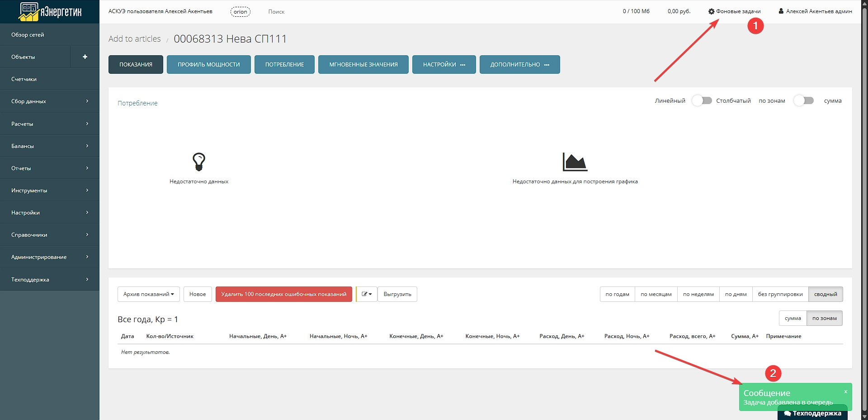Image resolution: width=868 pixels, height=420 pixels.
Task: Open Фоновые задачи gear icon
Action: pyautogui.click(x=711, y=11)
